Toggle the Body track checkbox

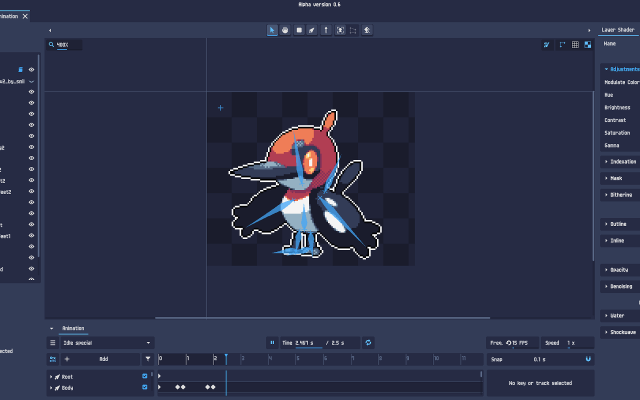coord(144,387)
